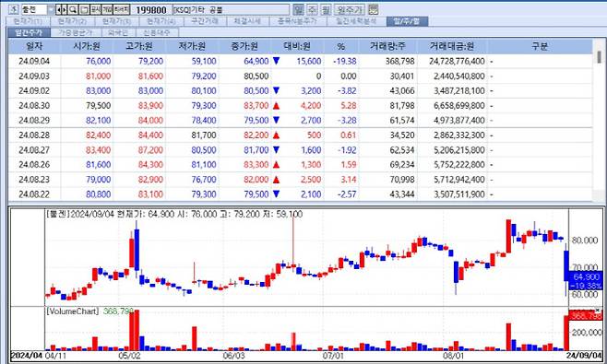Click the down triangle in the 24.08.29 row

[276, 121]
